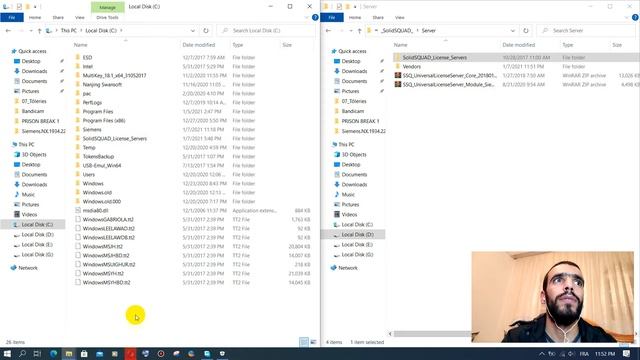This screenshot has width=640, height=360.
Task: Click Search Local Disk (C:) box
Action: (x=266, y=31)
